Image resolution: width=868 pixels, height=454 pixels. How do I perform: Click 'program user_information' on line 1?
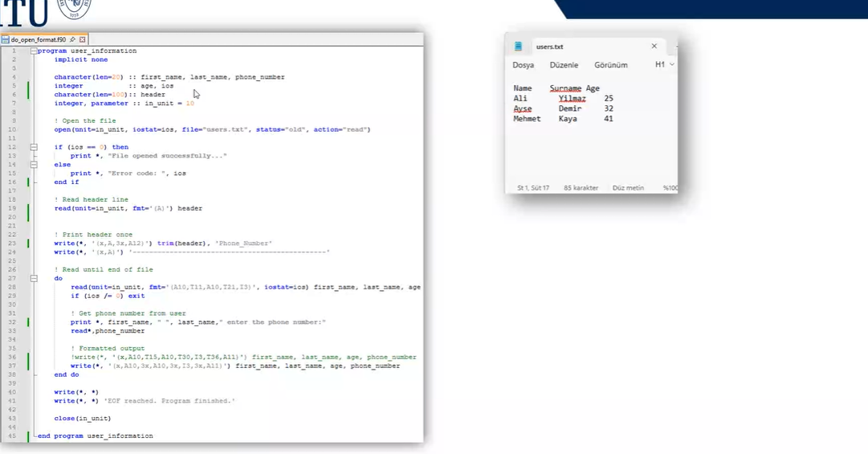click(x=87, y=51)
